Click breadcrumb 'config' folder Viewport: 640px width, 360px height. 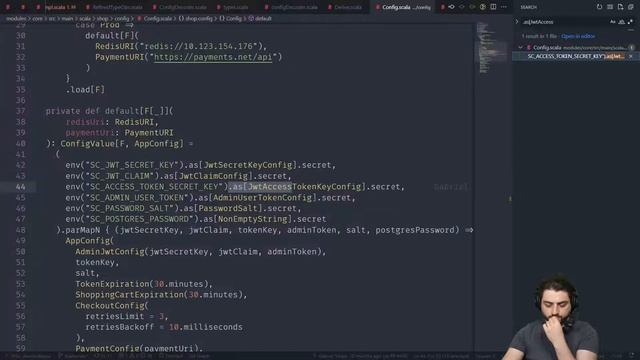click(122, 18)
